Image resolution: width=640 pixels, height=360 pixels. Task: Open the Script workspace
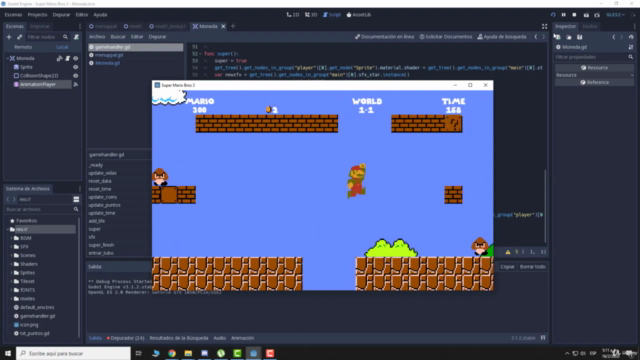pos(332,15)
